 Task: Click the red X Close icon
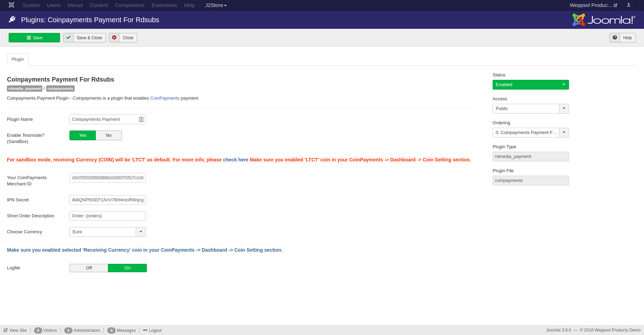click(x=114, y=38)
